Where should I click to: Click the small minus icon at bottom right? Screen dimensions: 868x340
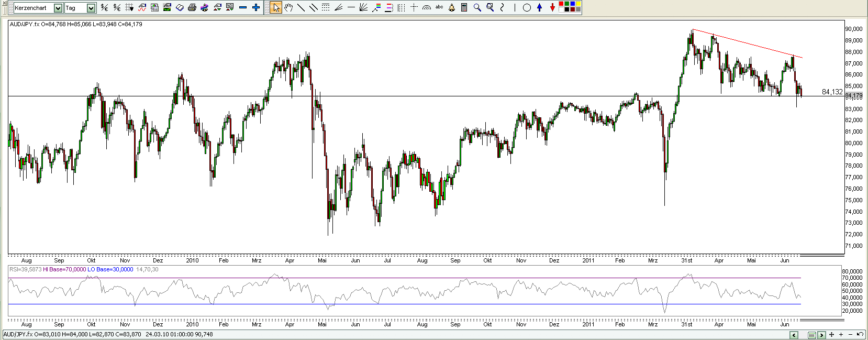coord(850,335)
